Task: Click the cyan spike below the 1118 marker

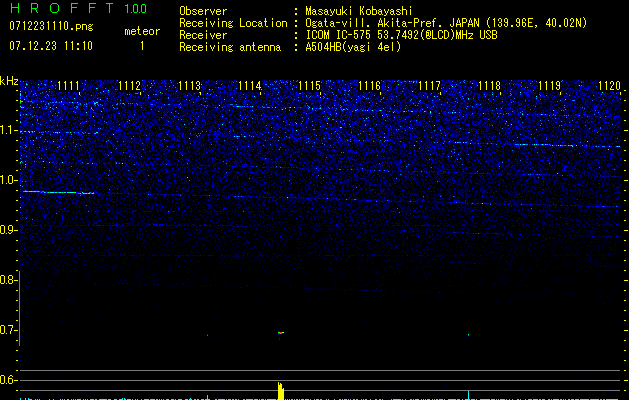Action: pyautogui.click(x=469, y=395)
